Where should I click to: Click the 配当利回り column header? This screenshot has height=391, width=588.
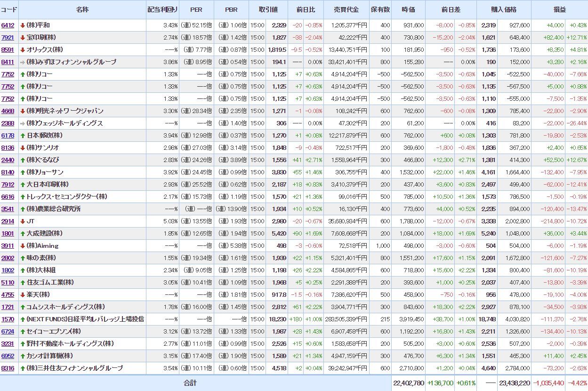pyautogui.click(x=162, y=9)
